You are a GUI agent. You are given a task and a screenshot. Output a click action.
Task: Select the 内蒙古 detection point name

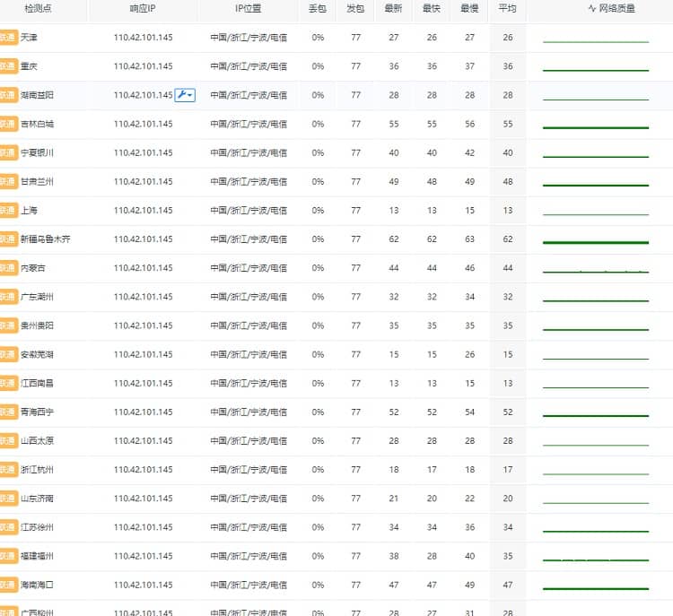tap(33, 268)
